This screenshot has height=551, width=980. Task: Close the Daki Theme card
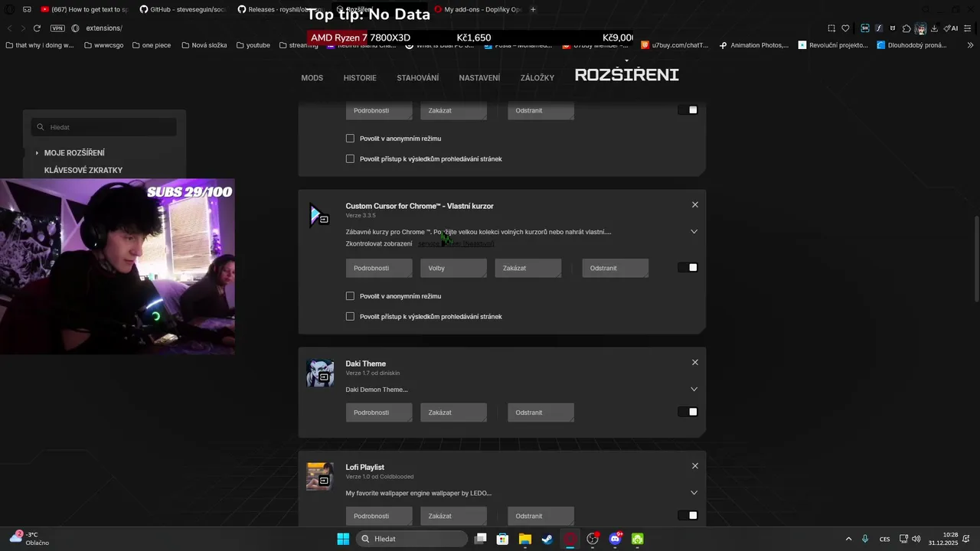tap(695, 362)
